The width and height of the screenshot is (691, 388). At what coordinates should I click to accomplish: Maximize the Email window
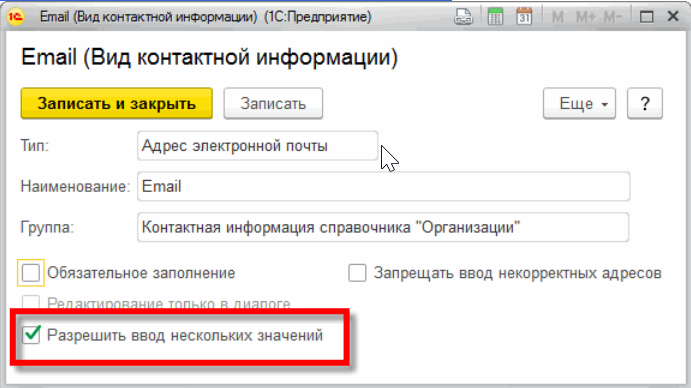coord(646,17)
